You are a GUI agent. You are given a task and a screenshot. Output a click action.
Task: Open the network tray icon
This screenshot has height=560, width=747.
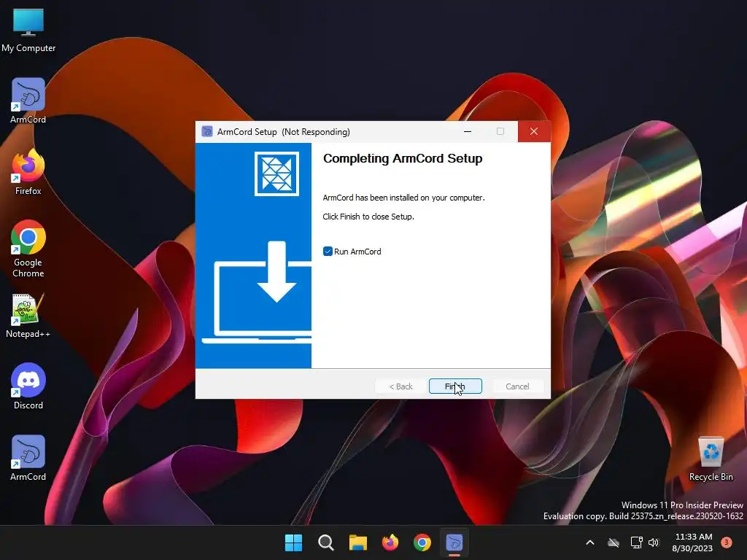636,542
